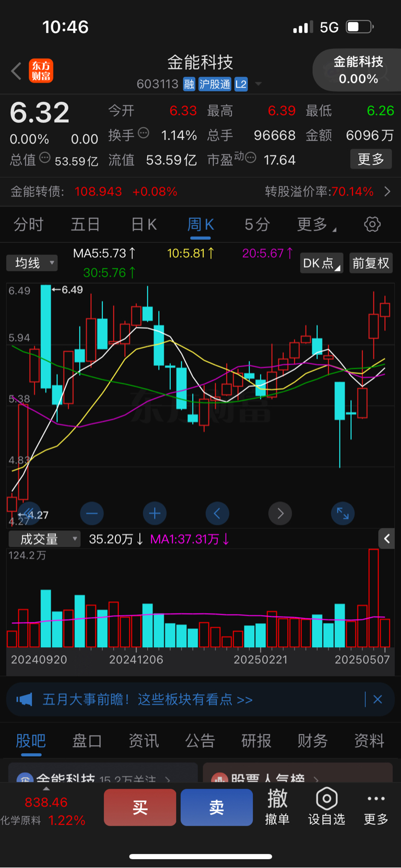401x868 pixels.
Task: Switch to 分时 chart tab
Action: [x=28, y=224]
